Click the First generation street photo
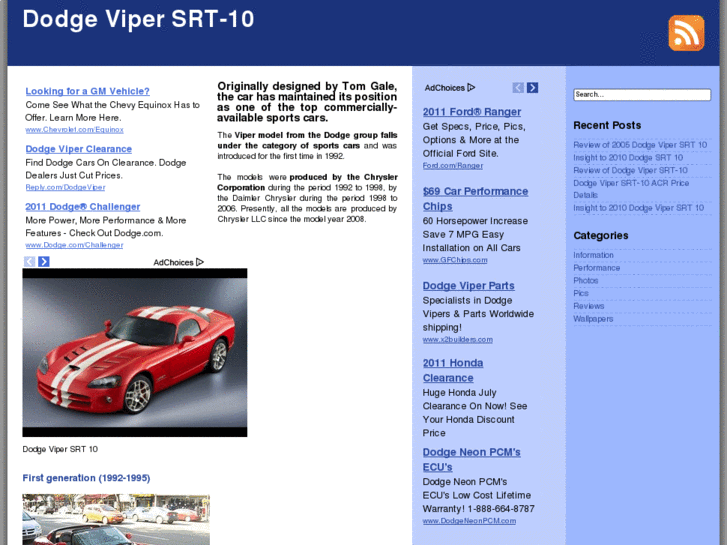 click(x=116, y=519)
